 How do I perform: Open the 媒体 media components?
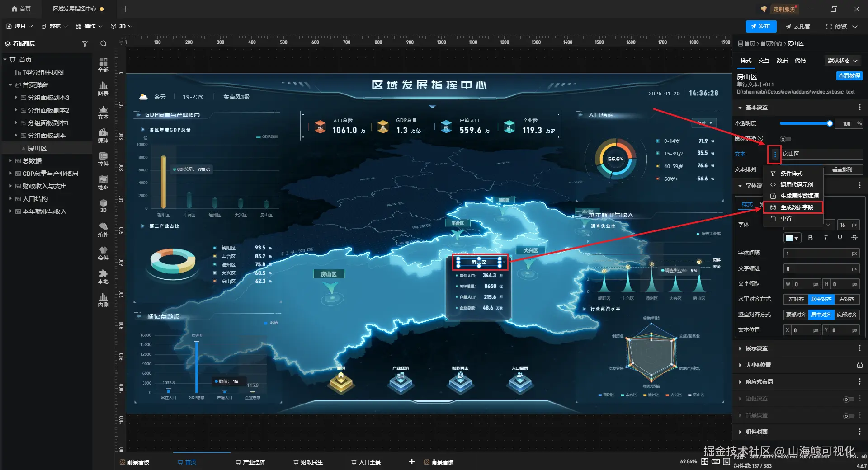[104, 135]
